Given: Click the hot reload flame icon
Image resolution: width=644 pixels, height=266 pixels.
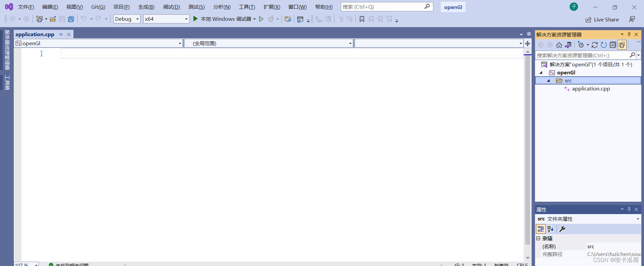Looking at the screenshot, I should [271, 19].
